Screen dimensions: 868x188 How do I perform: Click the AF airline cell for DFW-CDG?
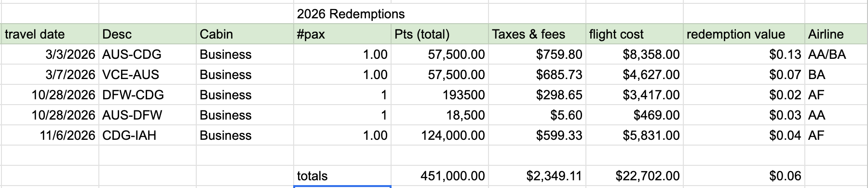837,95
